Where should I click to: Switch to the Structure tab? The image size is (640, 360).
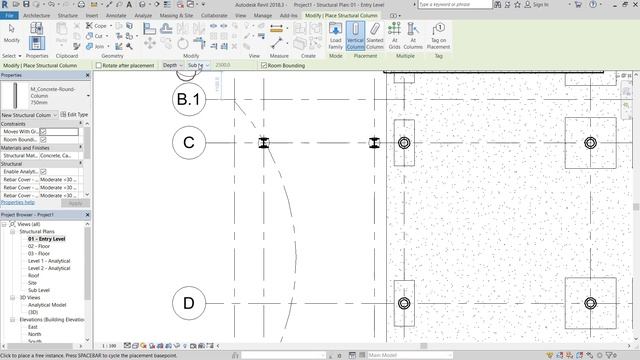click(x=68, y=16)
